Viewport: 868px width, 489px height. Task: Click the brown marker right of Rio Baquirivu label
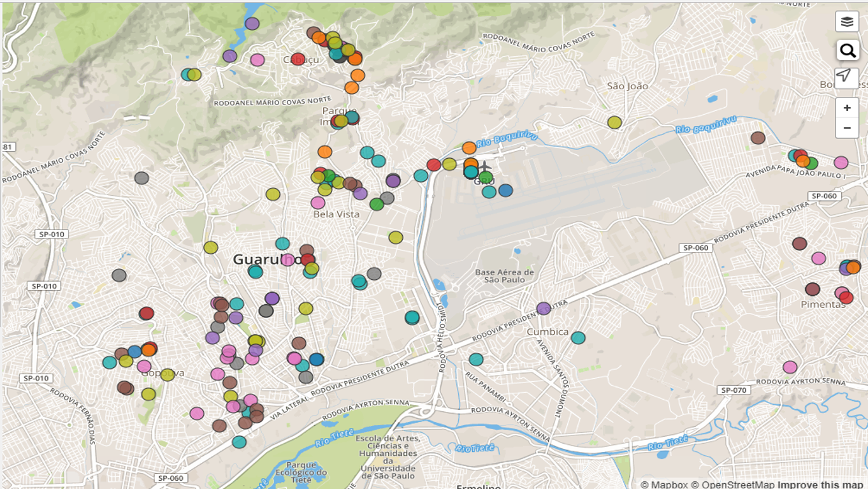pyautogui.click(x=758, y=138)
